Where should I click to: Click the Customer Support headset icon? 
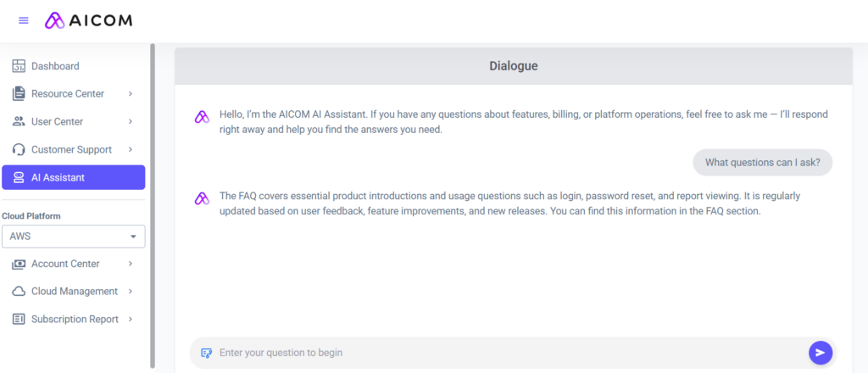click(19, 149)
